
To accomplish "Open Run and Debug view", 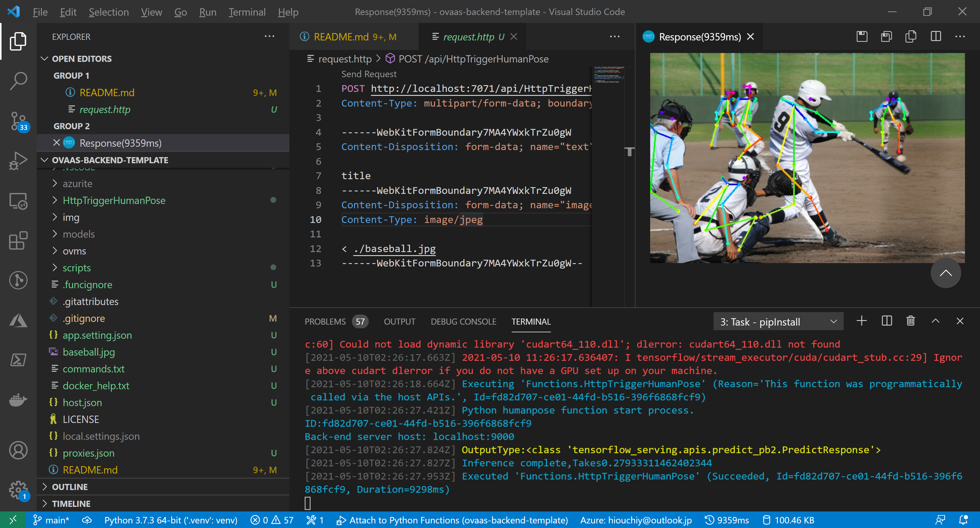I will (x=18, y=161).
